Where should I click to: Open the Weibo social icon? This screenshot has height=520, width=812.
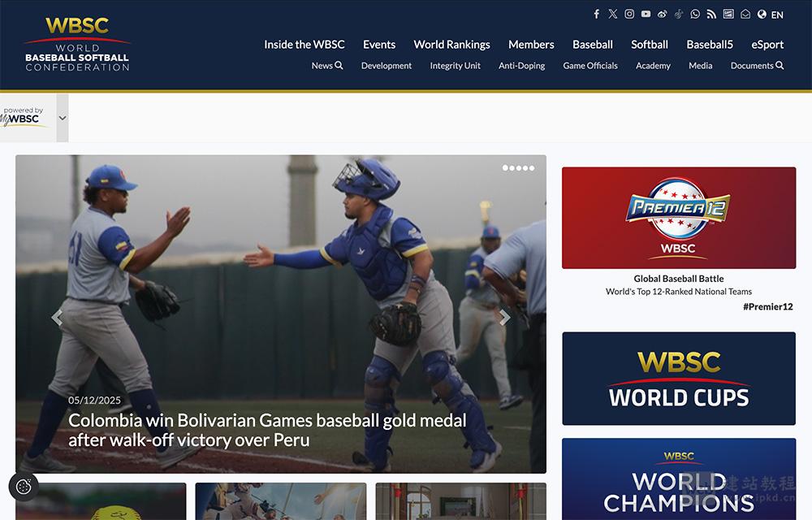pyautogui.click(x=663, y=14)
